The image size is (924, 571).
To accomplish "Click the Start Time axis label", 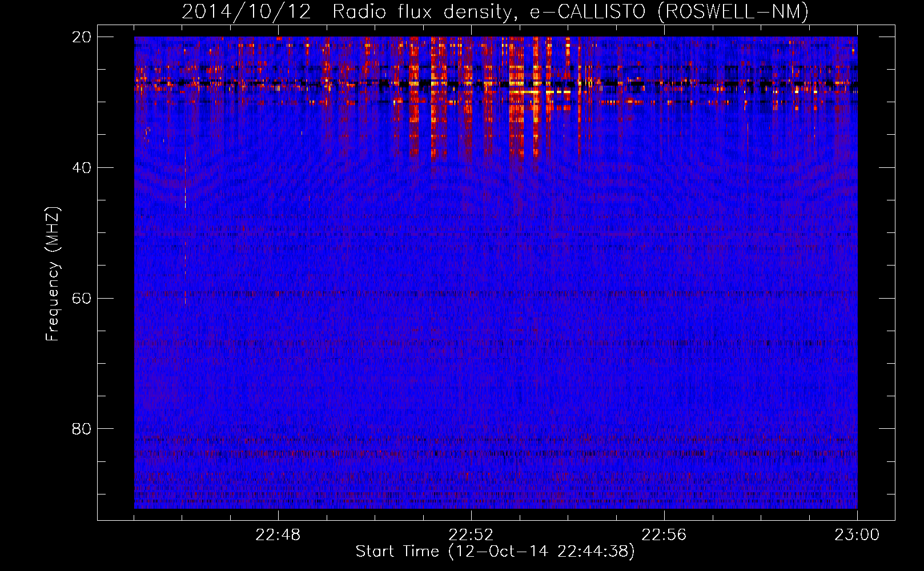I will tap(495, 552).
